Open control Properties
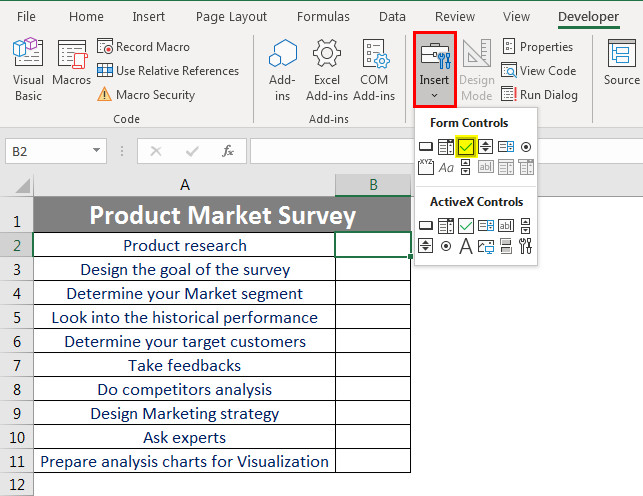643x496 pixels. 538,47
